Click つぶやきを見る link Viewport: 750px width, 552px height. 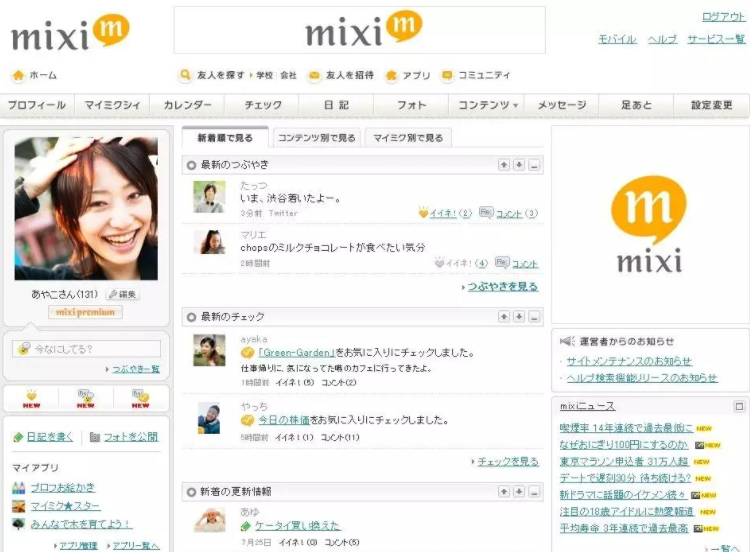pyautogui.click(x=503, y=287)
